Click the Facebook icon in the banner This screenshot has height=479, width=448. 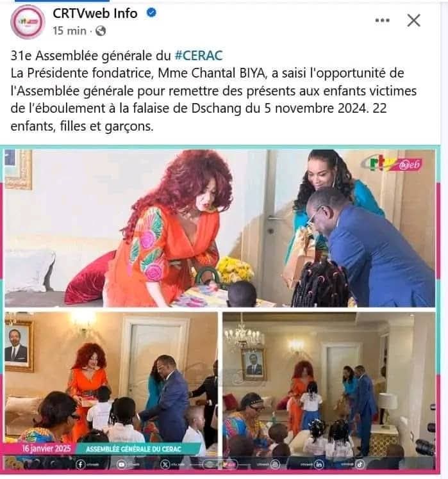[x=80, y=464]
